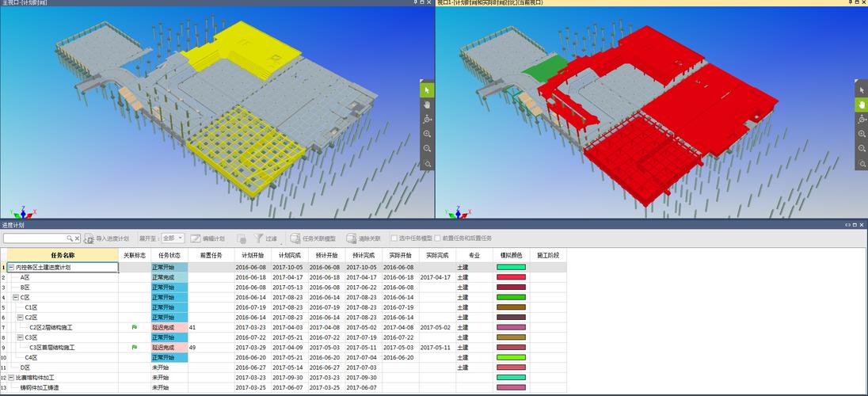Zoom in using viewport 1 toolbar

pyautogui.click(x=862, y=134)
